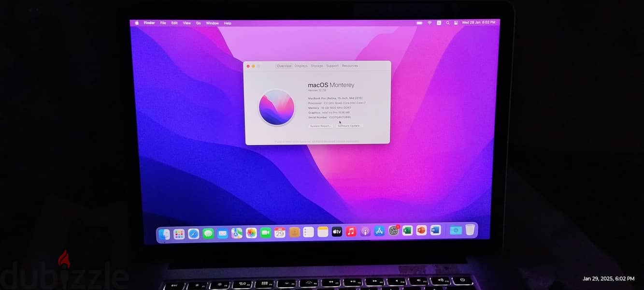Minimize the About This Mac window
Screen dimensions: 644x290
(x=253, y=66)
